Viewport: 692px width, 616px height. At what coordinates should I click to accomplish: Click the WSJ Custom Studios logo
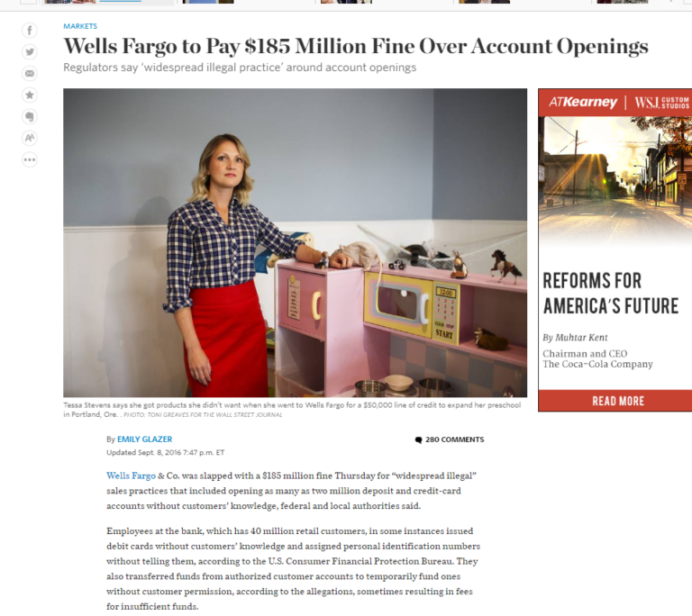(661, 103)
